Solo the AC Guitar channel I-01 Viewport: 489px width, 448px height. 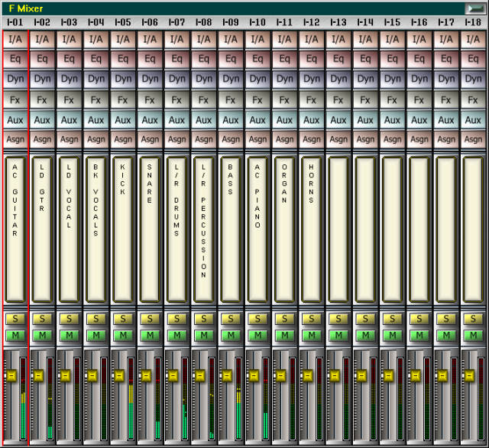[x=15, y=319]
